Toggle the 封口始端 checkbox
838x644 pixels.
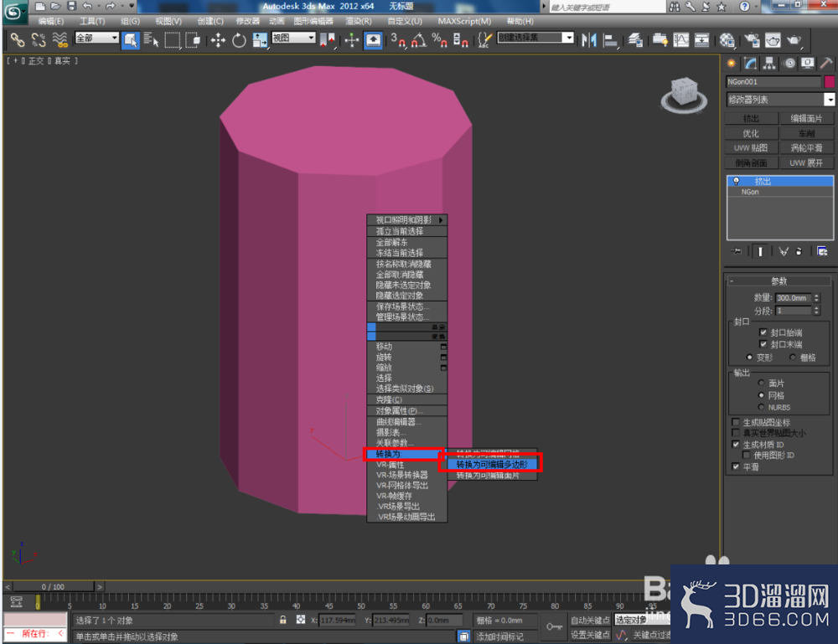[763, 332]
